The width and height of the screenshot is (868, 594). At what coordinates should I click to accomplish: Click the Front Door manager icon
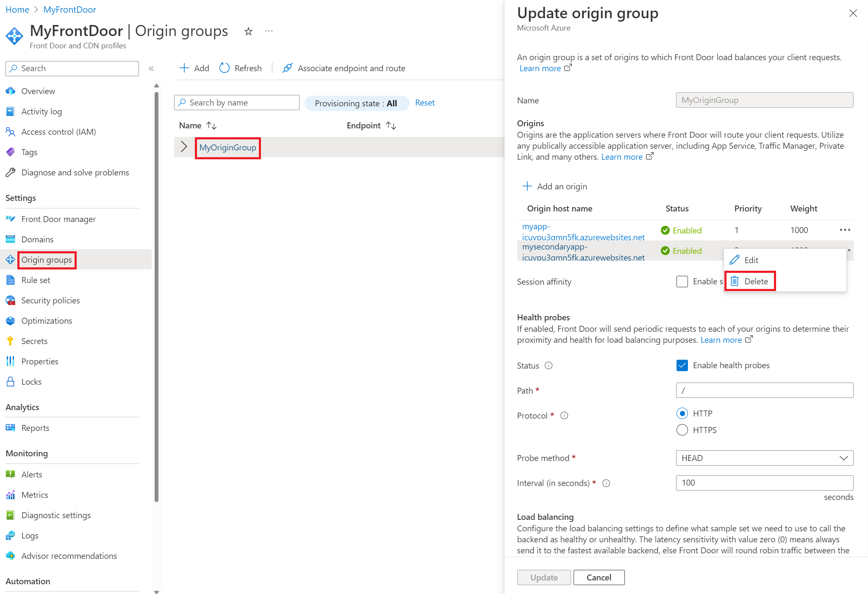(x=12, y=219)
